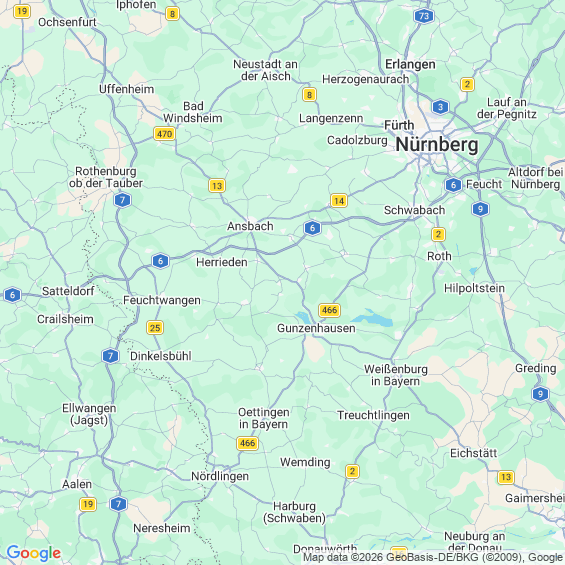565x565 pixels.
Task: Open the Google logo link
Action: tap(34, 553)
